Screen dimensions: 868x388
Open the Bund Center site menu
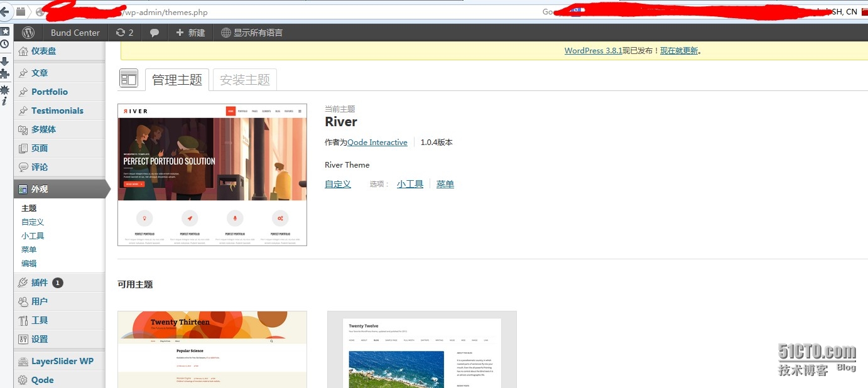[75, 33]
